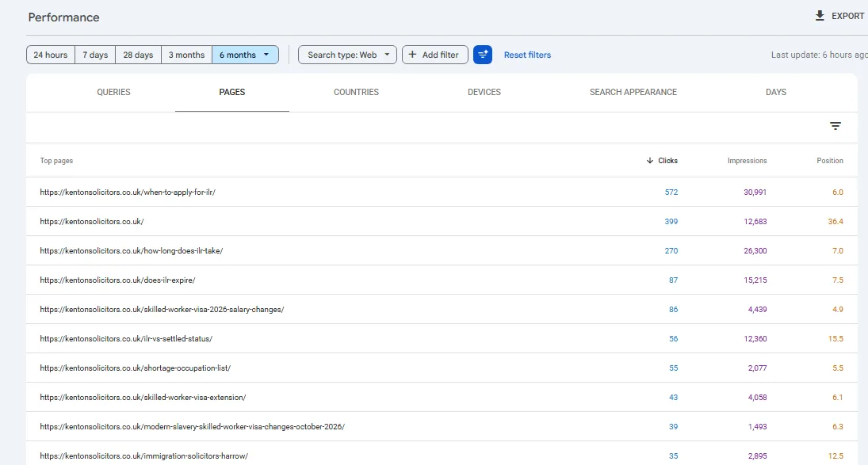Open the modern-slavery-skilled-worker-visa-changes row
Viewport: 868px width, 465px height.
(x=442, y=426)
